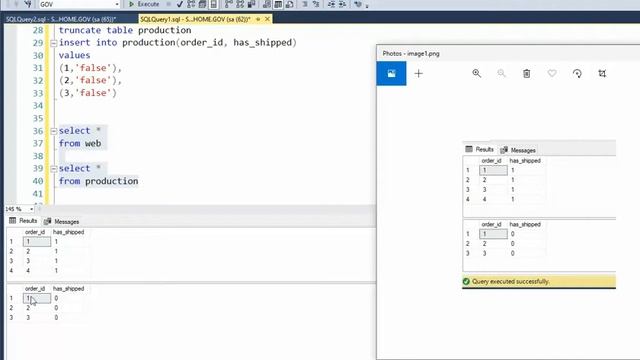Pin the SQLQuery1.sql tab
Viewport: 640px width, 360px height.
coord(258,19)
